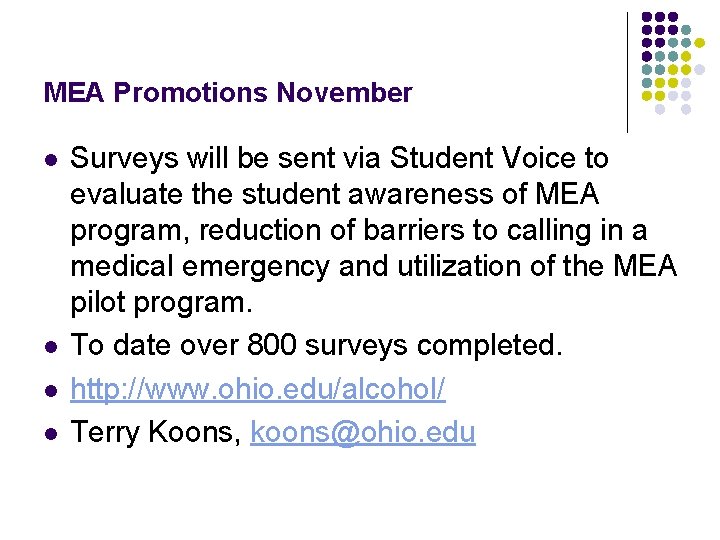Viewport: 720px width, 540px height.
Task: Click the bottom-right lavender dot of the grid
Action: (686, 109)
